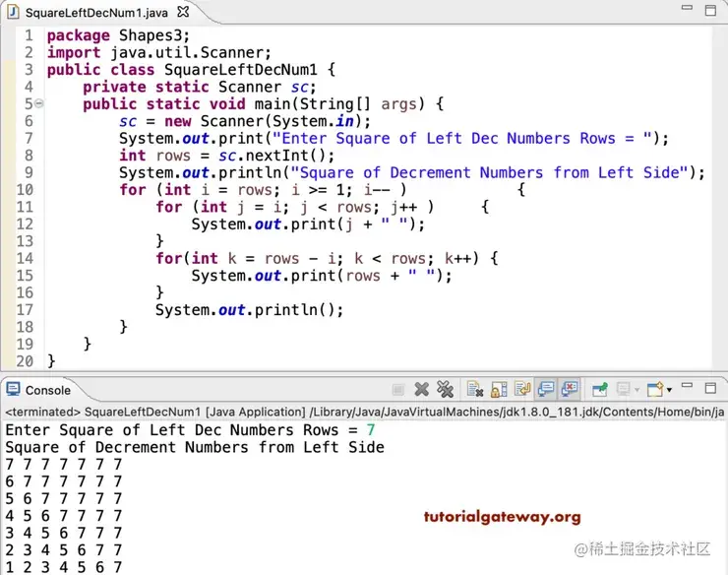Maximize the editor area
This screenshot has width=728, height=575.
tap(710, 10)
